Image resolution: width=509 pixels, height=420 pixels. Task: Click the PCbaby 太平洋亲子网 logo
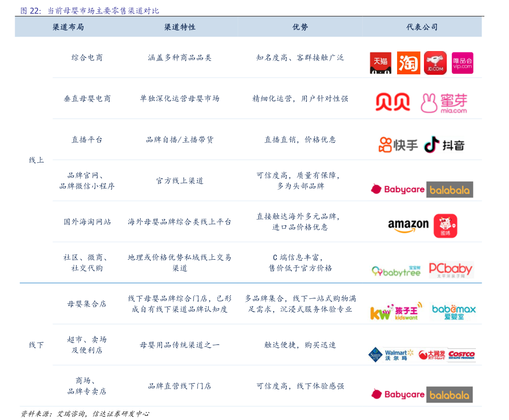pos(449,269)
